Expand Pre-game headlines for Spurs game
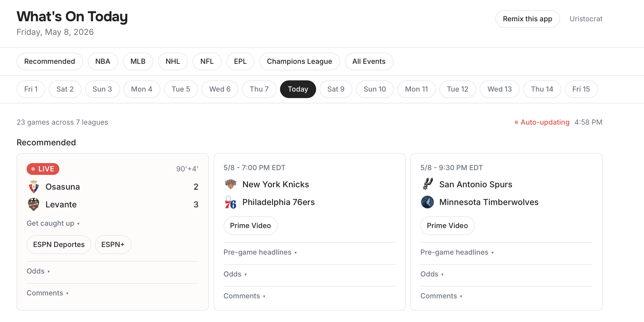 (457, 252)
